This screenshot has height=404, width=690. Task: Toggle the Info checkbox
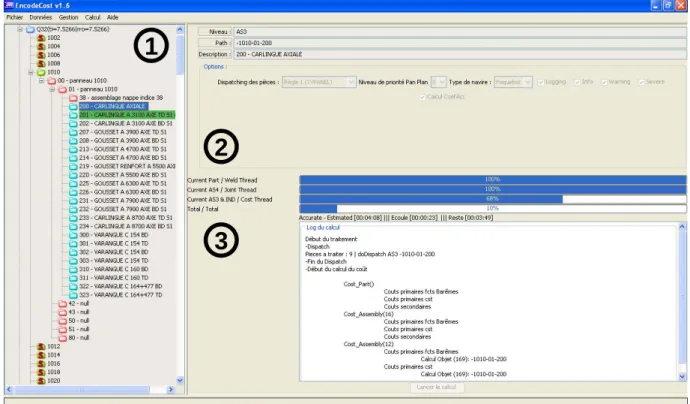[577, 82]
